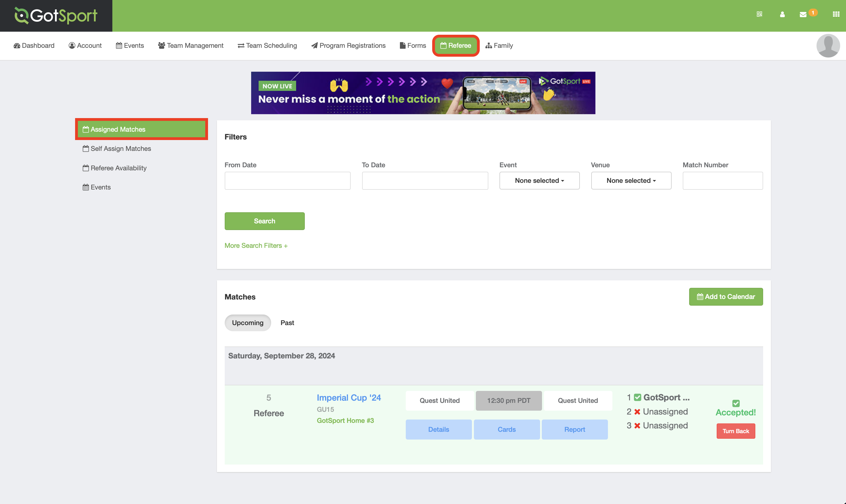Open the Dashboard nav item
The image size is (846, 504).
[34, 46]
